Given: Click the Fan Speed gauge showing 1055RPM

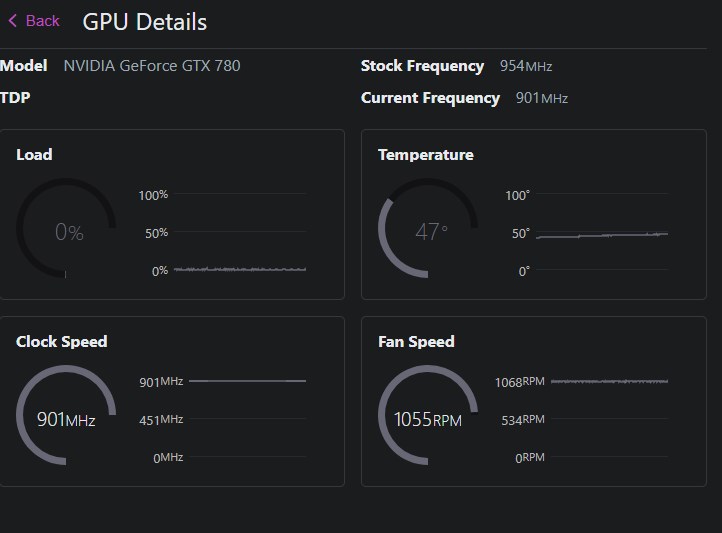Looking at the screenshot, I should tap(428, 415).
